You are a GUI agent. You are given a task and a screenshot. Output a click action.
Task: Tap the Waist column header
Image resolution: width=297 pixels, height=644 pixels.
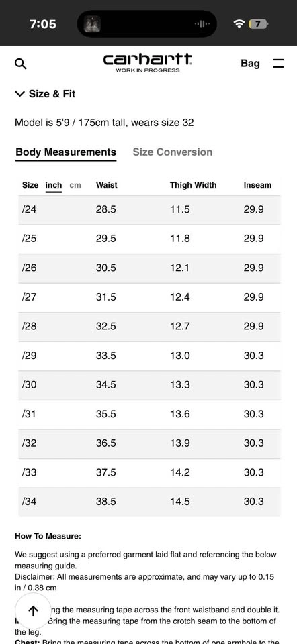(107, 185)
